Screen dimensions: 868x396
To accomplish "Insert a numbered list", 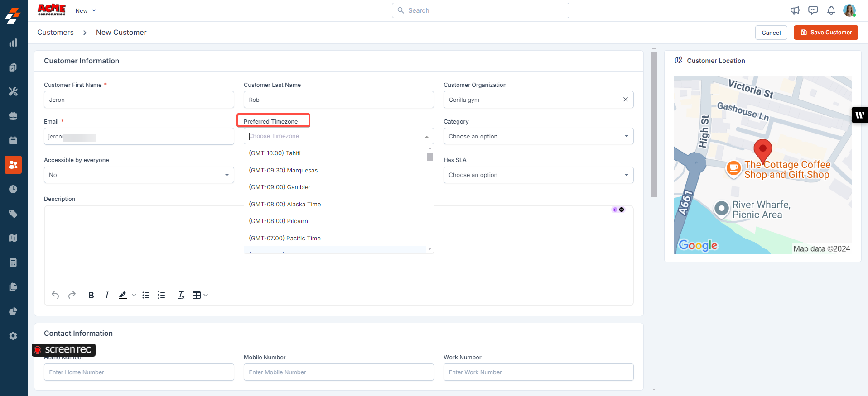I will coord(162,295).
